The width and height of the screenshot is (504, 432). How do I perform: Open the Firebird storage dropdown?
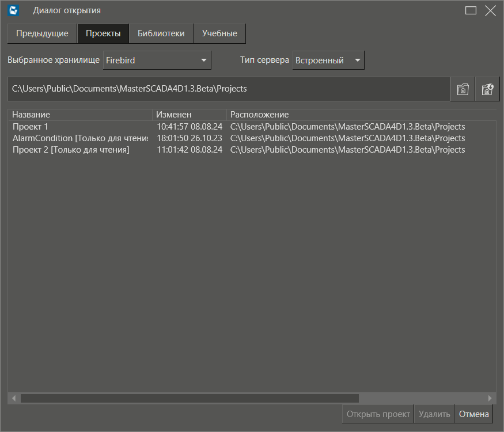(157, 60)
